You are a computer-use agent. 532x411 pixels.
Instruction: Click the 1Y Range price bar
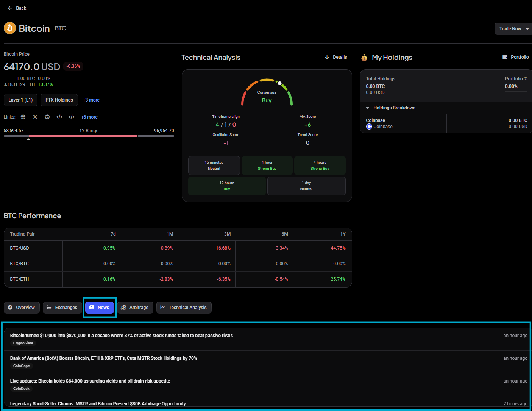coord(89,136)
